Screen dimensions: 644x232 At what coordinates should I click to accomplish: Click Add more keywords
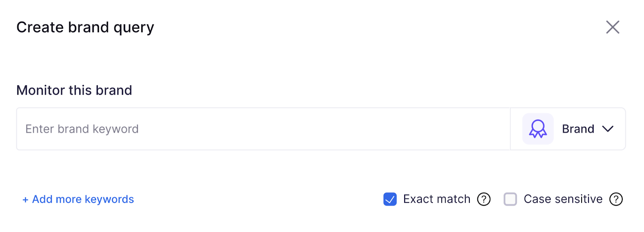78,199
